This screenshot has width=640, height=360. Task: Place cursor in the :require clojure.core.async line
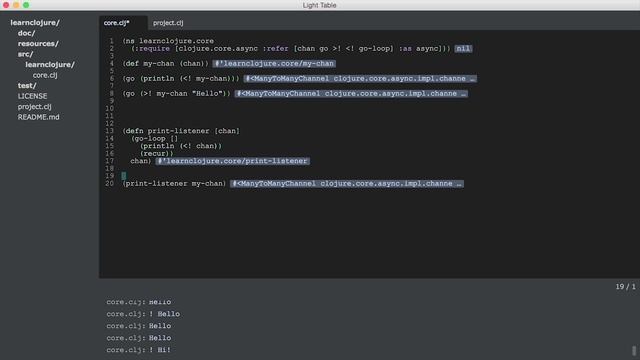[x=291, y=49]
